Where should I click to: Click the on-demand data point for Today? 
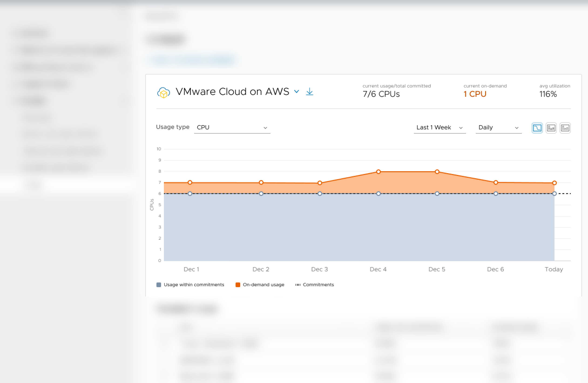(554, 183)
